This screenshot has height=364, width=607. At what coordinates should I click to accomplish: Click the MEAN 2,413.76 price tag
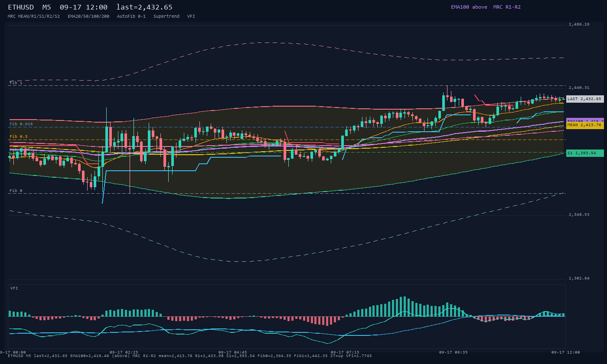tap(585, 125)
